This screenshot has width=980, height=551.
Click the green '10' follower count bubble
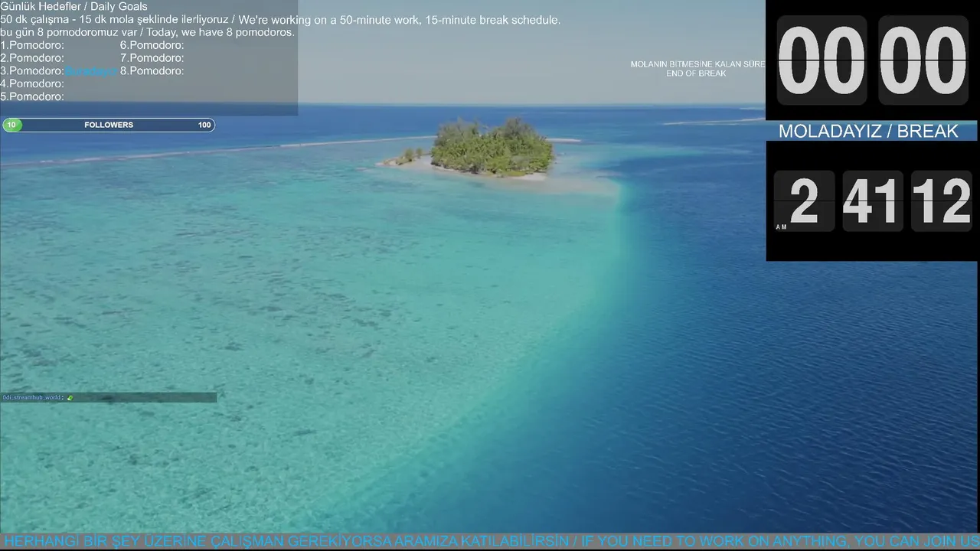coord(12,125)
